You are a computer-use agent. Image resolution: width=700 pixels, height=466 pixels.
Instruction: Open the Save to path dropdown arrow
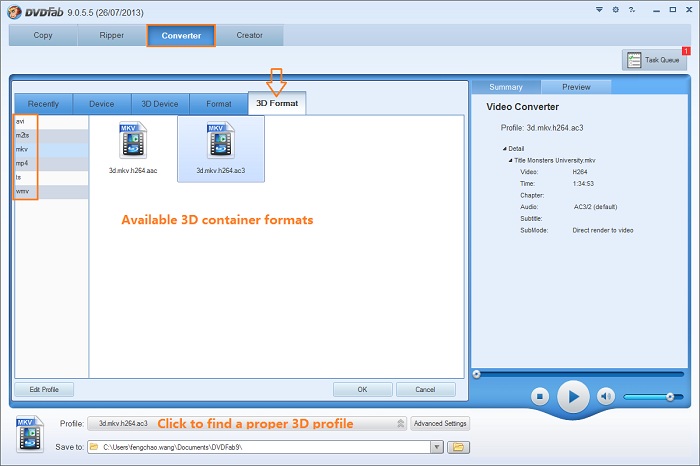tap(437, 447)
